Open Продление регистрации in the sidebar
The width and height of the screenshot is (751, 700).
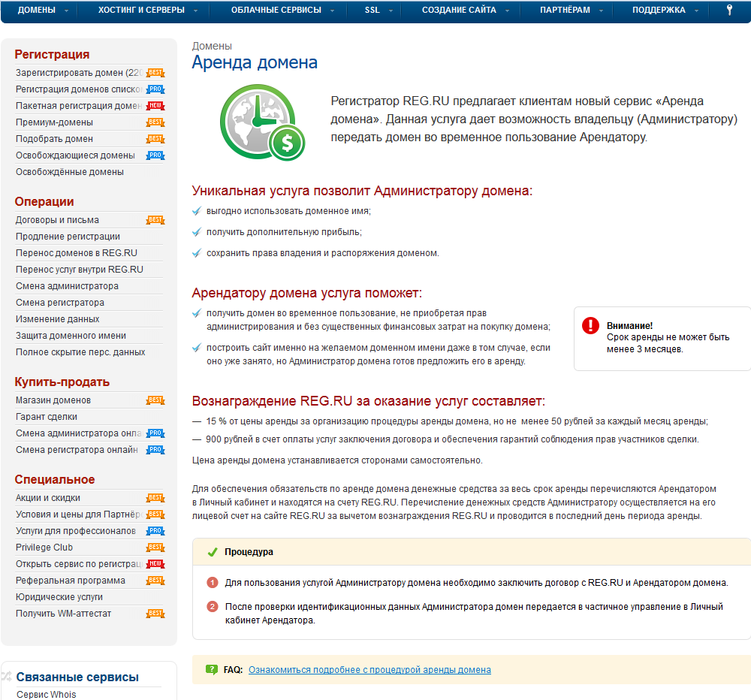tap(68, 237)
